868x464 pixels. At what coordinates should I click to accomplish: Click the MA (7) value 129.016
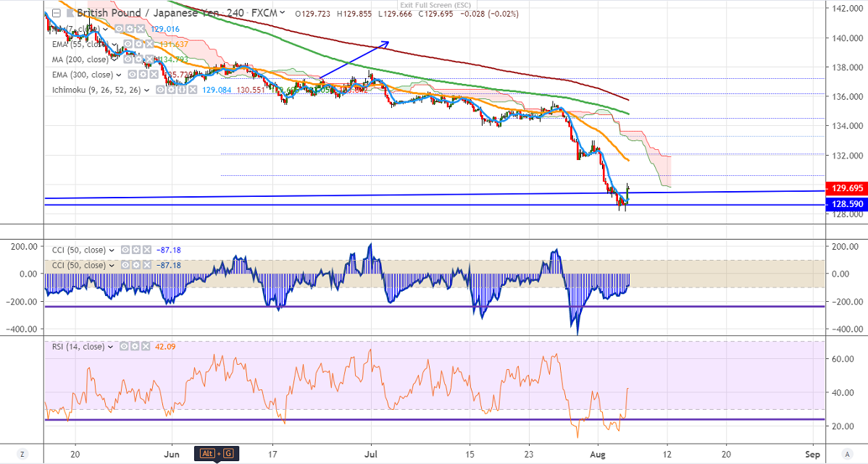tap(165, 29)
